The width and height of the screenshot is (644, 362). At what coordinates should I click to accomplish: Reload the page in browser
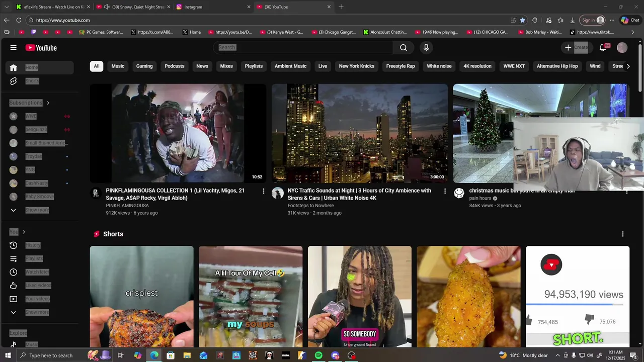[19, 20]
